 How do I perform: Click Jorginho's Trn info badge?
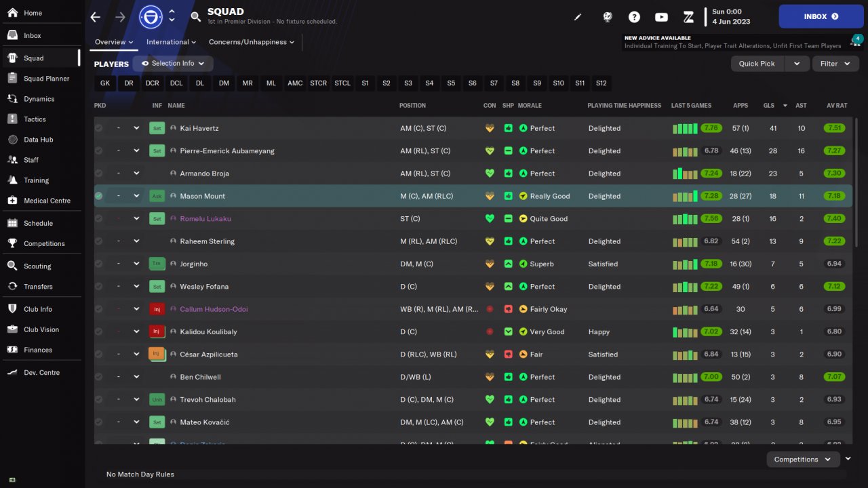click(x=157, y=264)
